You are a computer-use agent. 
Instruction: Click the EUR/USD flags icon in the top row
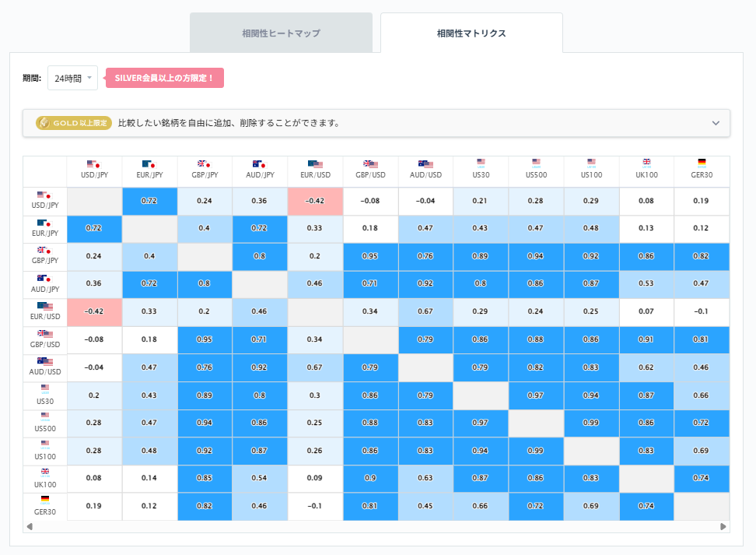coord(315,163)
